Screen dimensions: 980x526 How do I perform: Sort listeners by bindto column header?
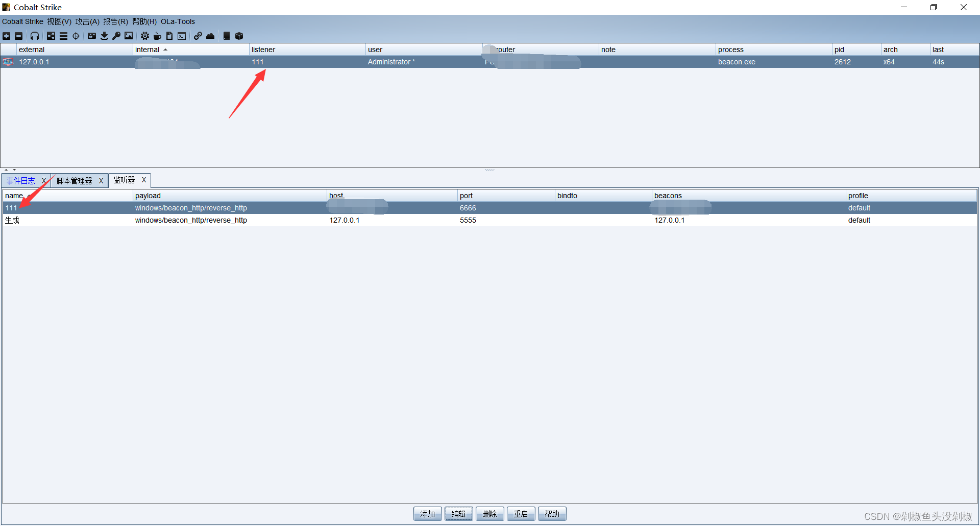[603, 196]
